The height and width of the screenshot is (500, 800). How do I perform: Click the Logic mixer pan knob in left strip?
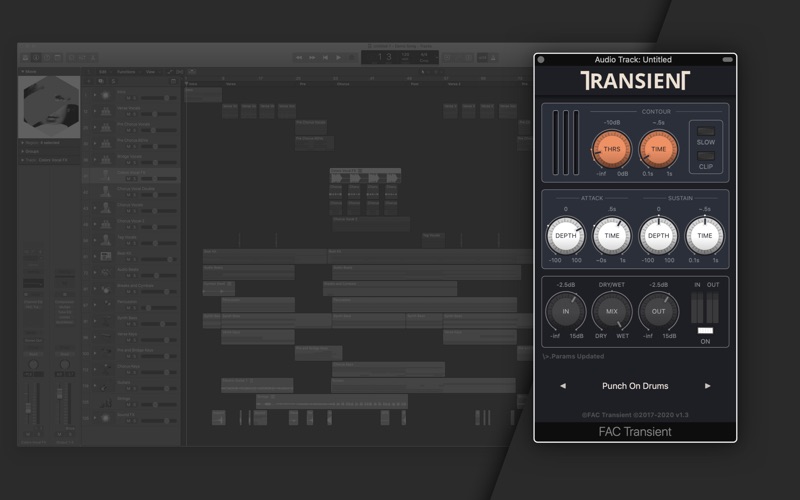(x=33, y=364)
